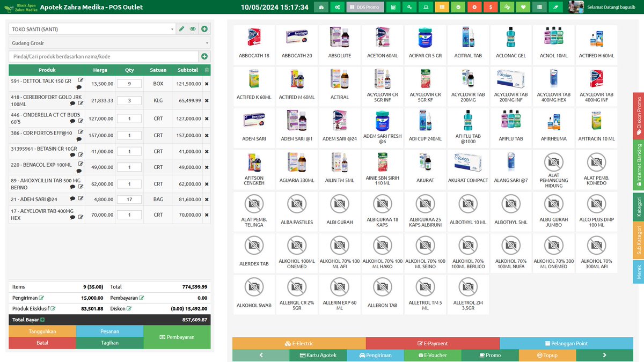644x362 pixels.
Task: Click the heart icon in top bar
Action: (523, 8)
